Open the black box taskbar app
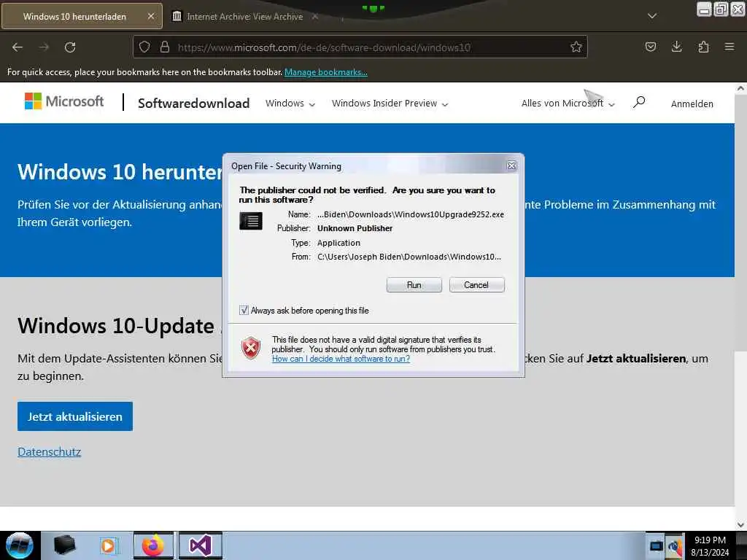 pyautogui.click(x=64, y=545)
